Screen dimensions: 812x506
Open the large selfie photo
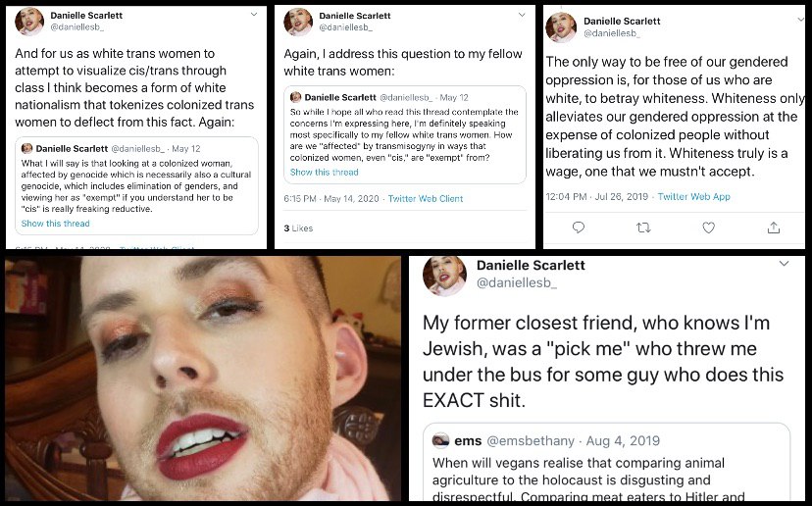203,379
